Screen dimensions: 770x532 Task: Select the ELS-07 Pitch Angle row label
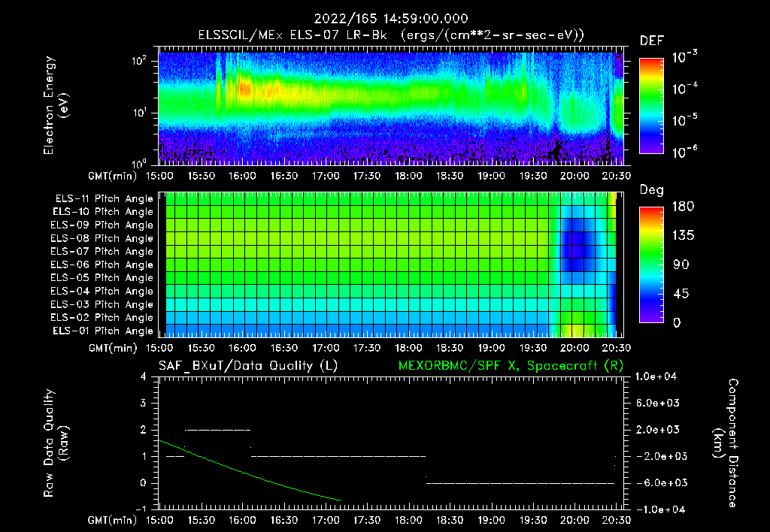[x=102, y=251]
